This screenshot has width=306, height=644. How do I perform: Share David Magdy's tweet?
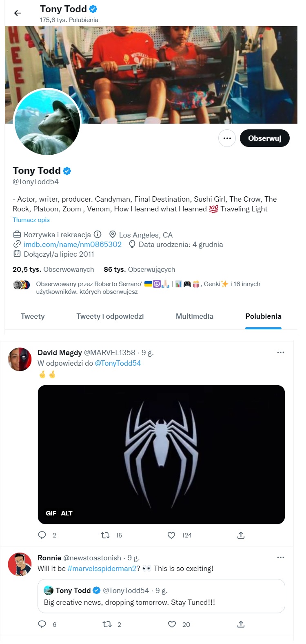coord(241,535)
